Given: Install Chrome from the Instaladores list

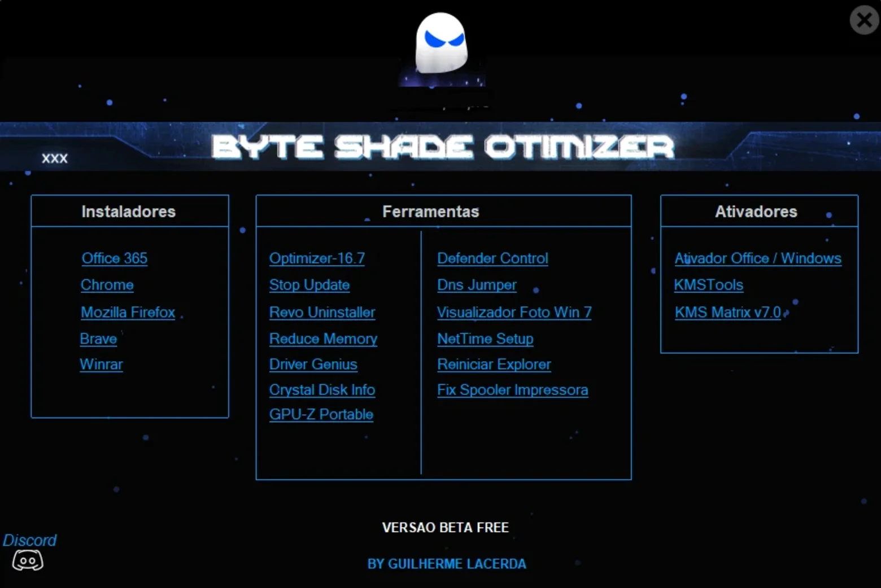Looking at the screenshot, I should (x=107, y=285).
